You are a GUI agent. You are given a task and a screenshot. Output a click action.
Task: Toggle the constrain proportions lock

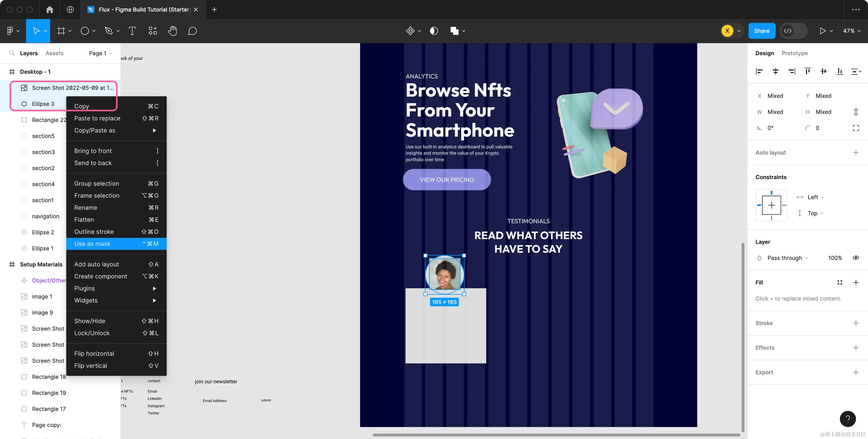tap(856, 112)
